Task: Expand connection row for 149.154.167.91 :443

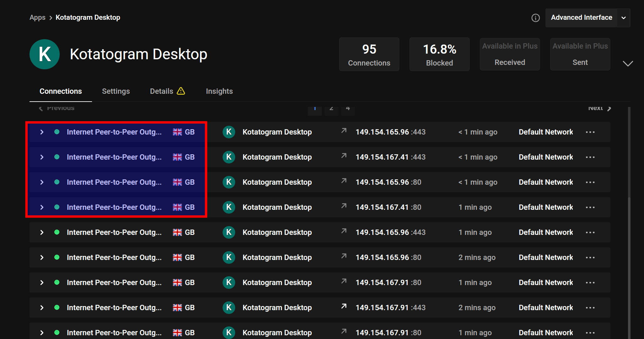Action: 42,308
